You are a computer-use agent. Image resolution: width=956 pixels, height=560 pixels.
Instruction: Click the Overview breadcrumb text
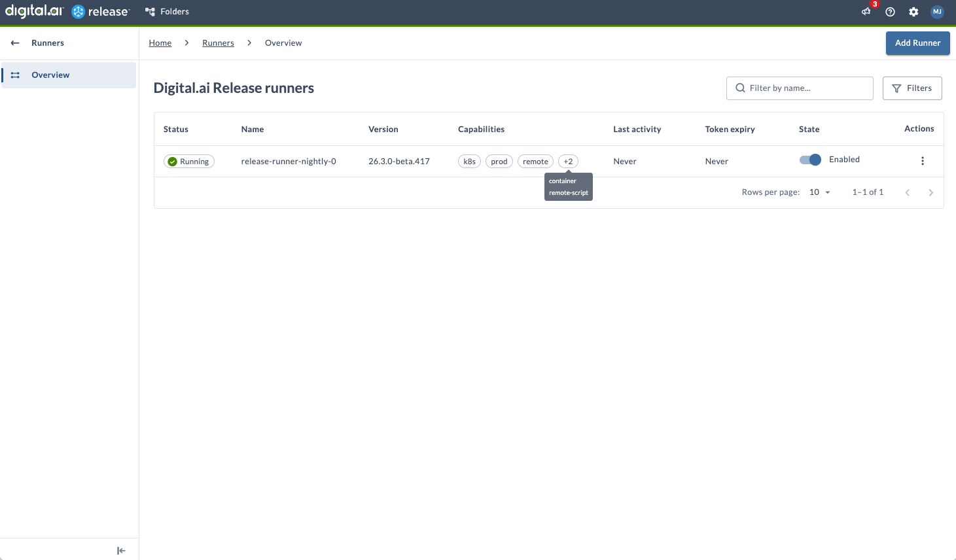(283, 43)
